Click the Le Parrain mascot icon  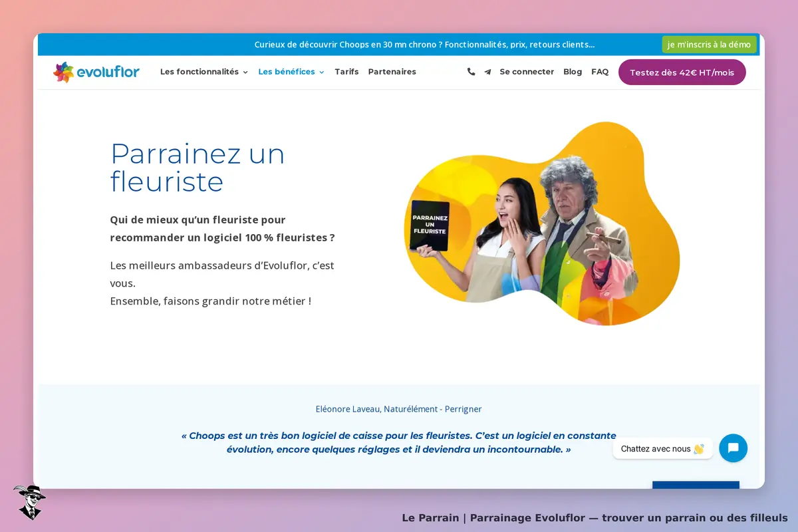coord(29,502)
